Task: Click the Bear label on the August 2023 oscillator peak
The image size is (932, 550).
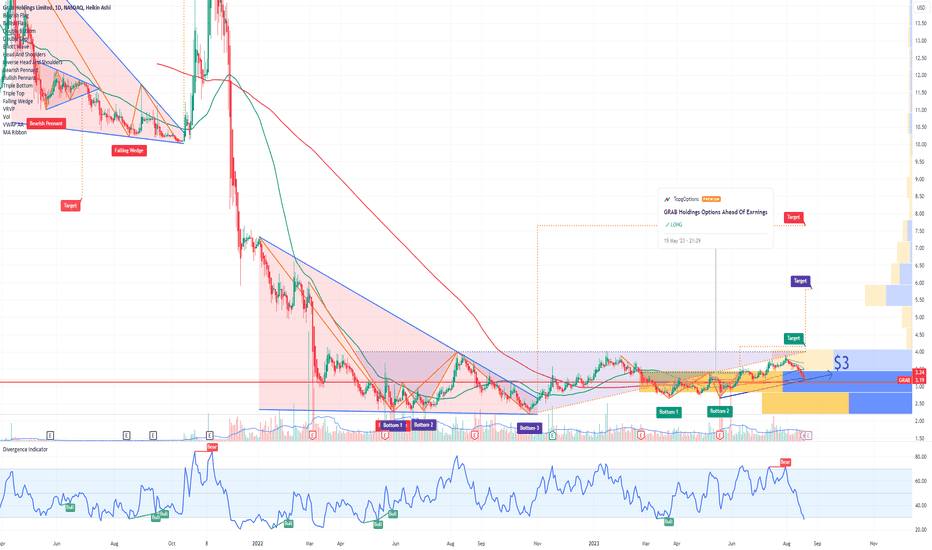Action: click(x=785, y=462)
